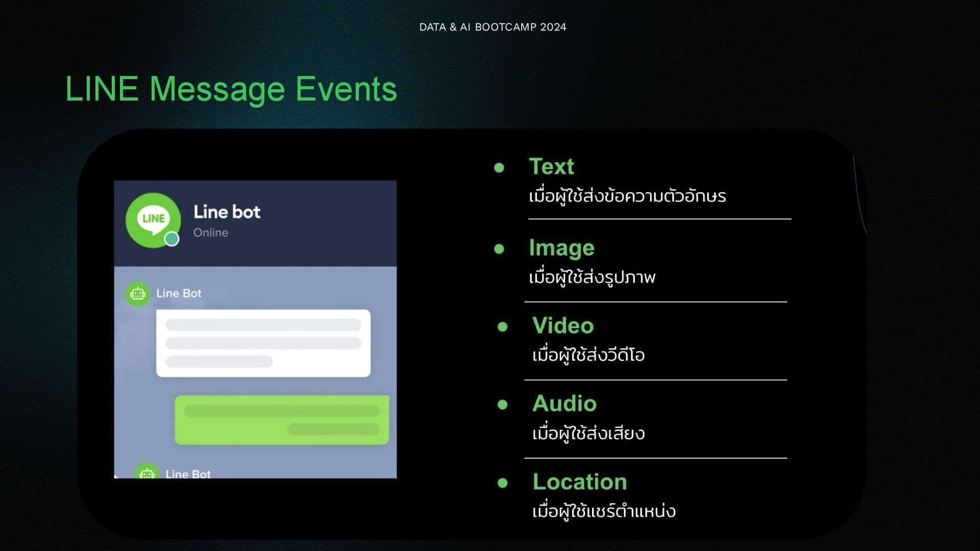980x551 pixels.
Task: Select the 'Line bot' header title
Action: [x=227, y=212]
